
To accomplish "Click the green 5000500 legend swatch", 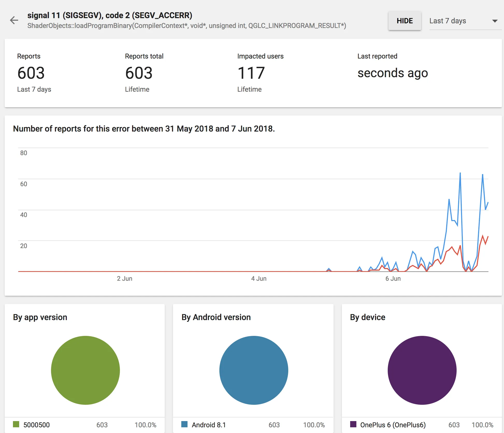I will 16,424.
